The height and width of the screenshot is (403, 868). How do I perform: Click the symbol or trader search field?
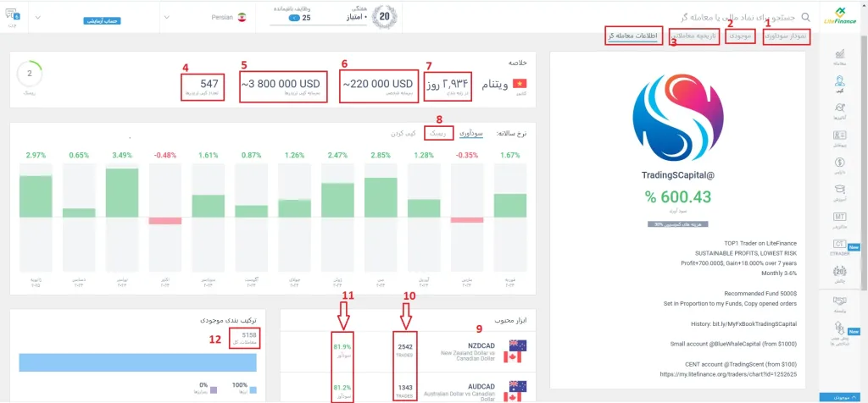coord(729,16)
